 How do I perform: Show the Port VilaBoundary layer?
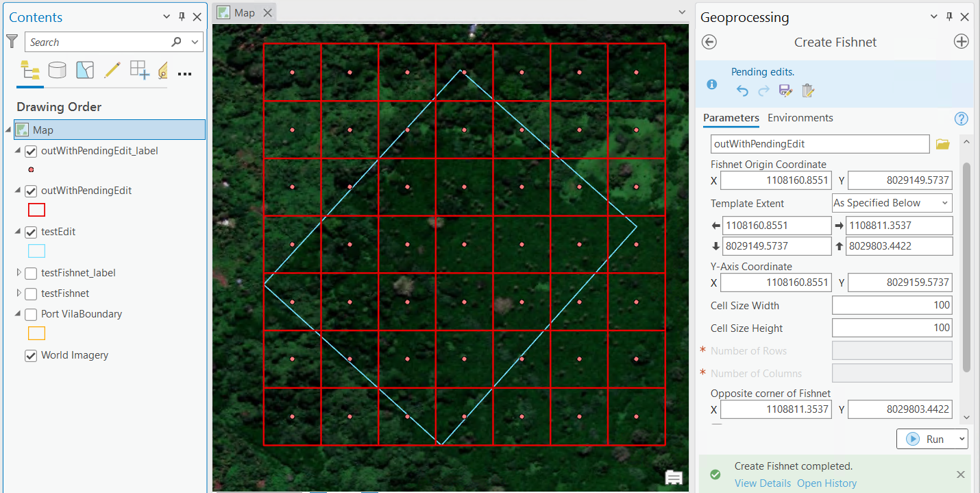(30, 314)
